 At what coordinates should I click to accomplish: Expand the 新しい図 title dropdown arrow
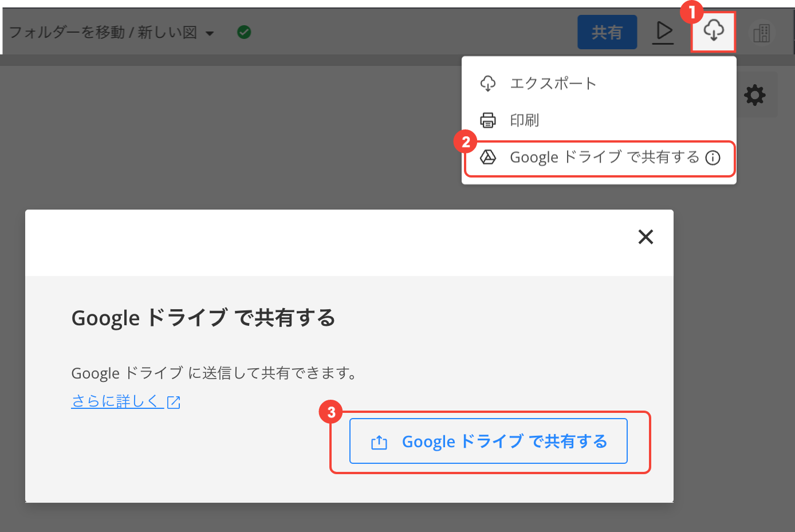click(210, 33)
